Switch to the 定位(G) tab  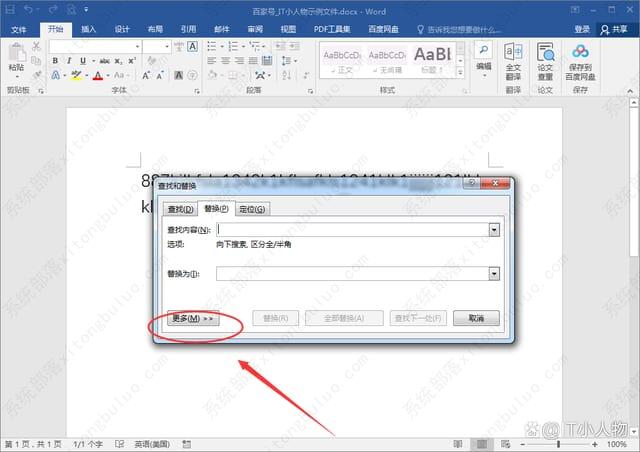tap(252, 209)
